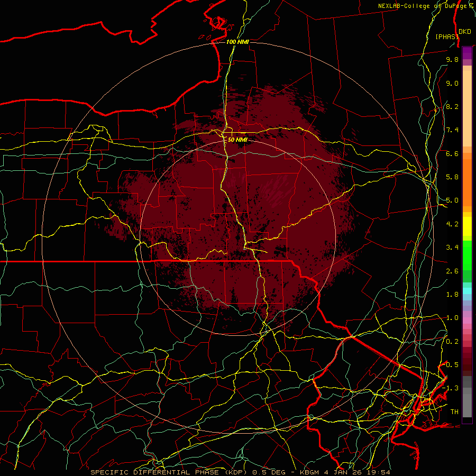The image size is (476, 476).
Task: Select the -0.5 scale value
Action: pyautogui.click(x=451, y=365)
